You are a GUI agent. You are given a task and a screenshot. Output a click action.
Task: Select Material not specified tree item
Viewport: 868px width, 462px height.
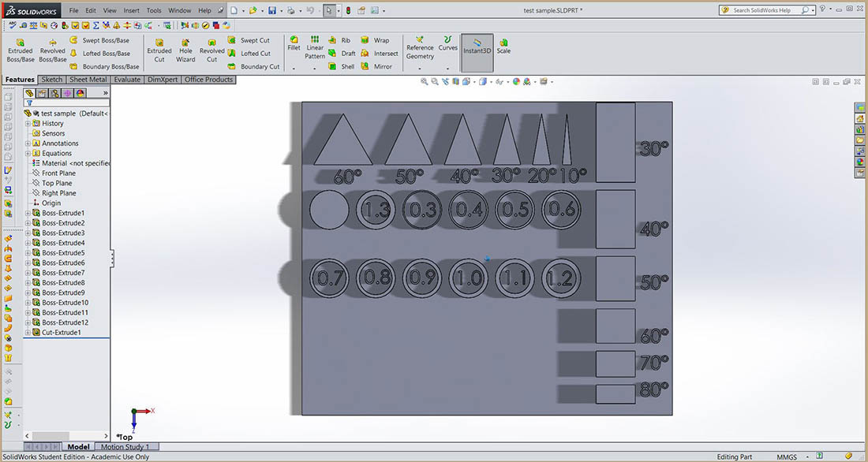click(x=71, y=163)
